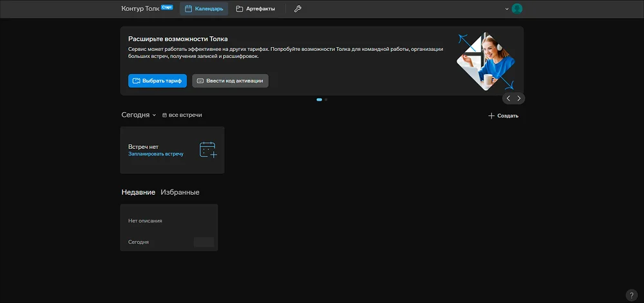This screenshot has height=303, width=644.
Task: Select the second banner pagination dot
Action: click(326, 99)
